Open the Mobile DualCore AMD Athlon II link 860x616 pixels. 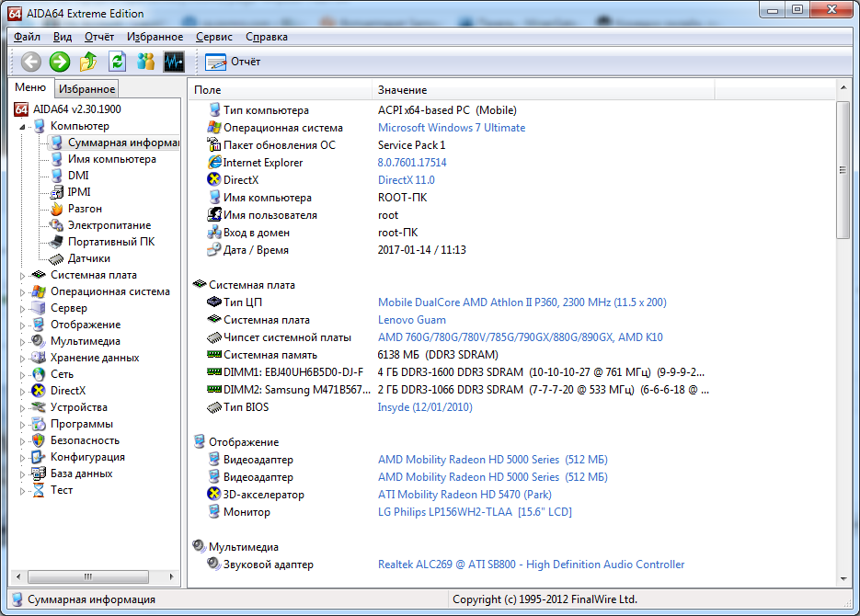click(522, 302)
